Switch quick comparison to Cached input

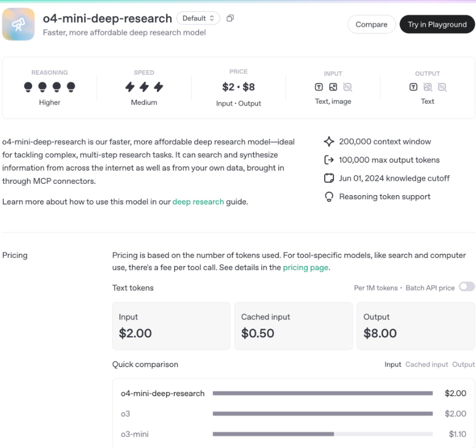point(426,364)
